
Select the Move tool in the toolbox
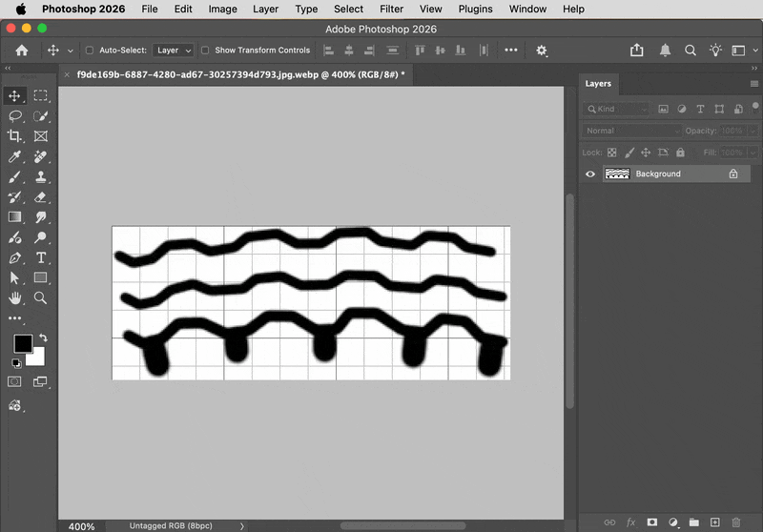[x=14, y=95]
